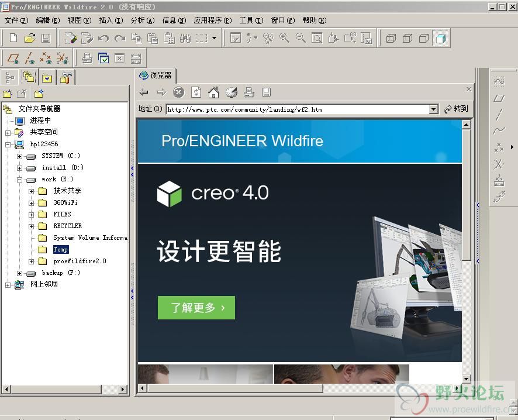Click browser Refresh icon

coord(196,92)
